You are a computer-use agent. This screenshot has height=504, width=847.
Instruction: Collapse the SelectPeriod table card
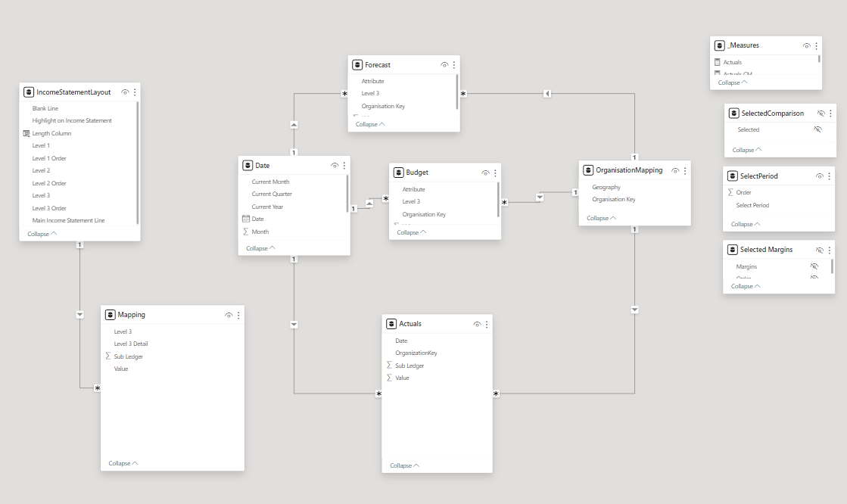click(746, 224)
